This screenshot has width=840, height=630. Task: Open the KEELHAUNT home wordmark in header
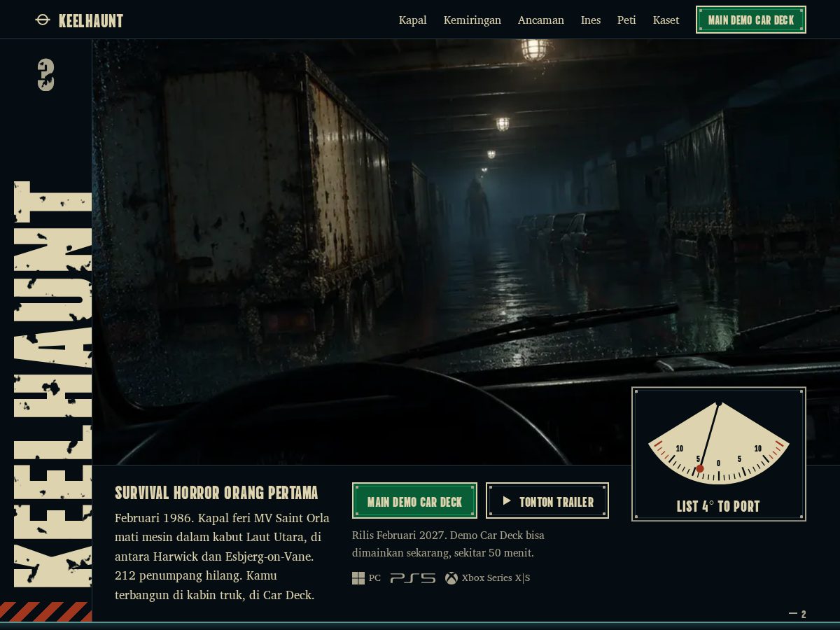click(91, 21)
